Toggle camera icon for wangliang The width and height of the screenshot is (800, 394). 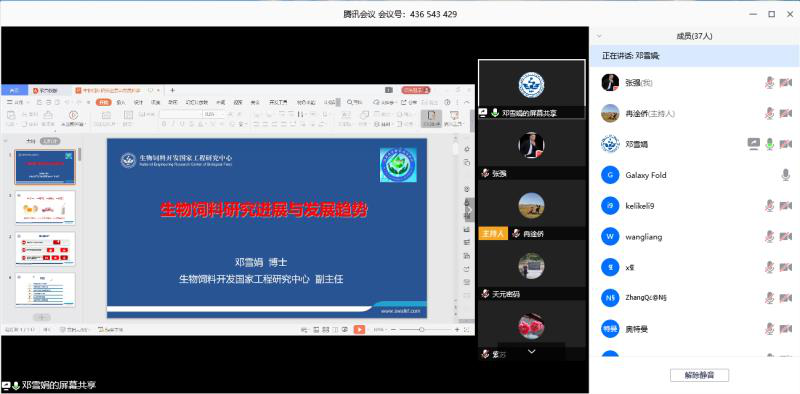786,237
